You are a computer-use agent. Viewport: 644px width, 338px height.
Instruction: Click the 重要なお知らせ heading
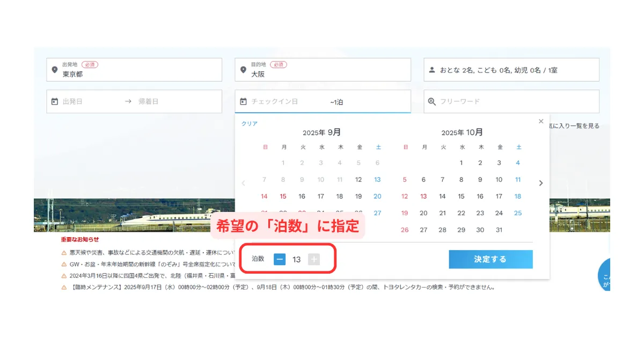[80, 239]
